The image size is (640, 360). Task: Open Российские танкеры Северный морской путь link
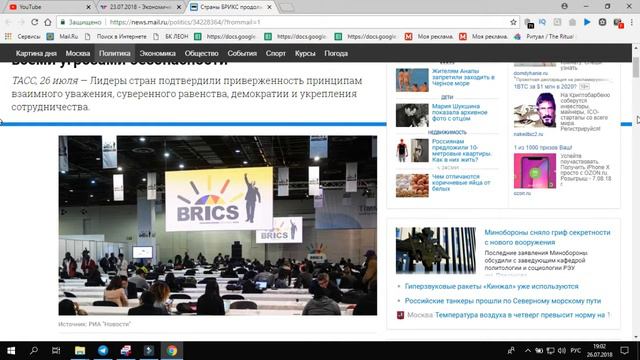point(502,301)
